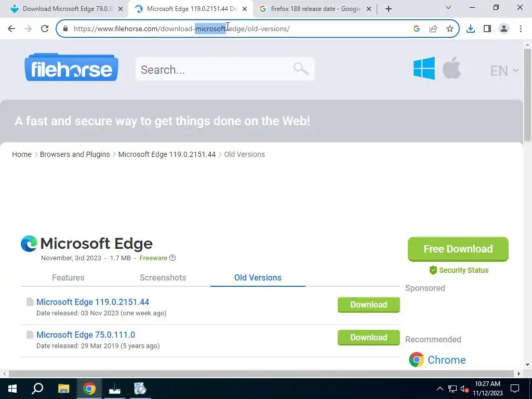Viewport: 532px width, 399px height.
Task: Open Microsoft Edge 75.0.111.0 version link
Action: 86,335
